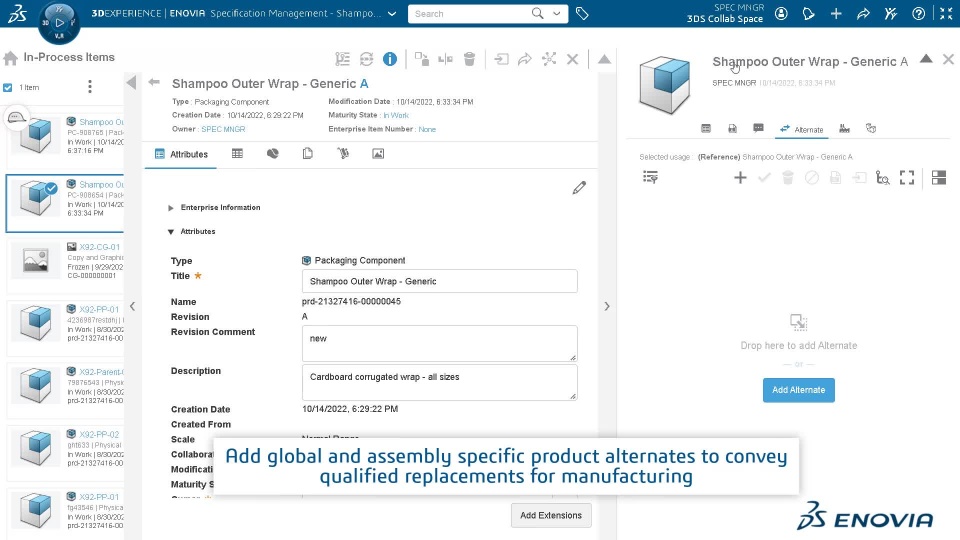Viewport: 960px width, 540px height.
Task: Go to home via the house icon
Action: pos(10,58)
